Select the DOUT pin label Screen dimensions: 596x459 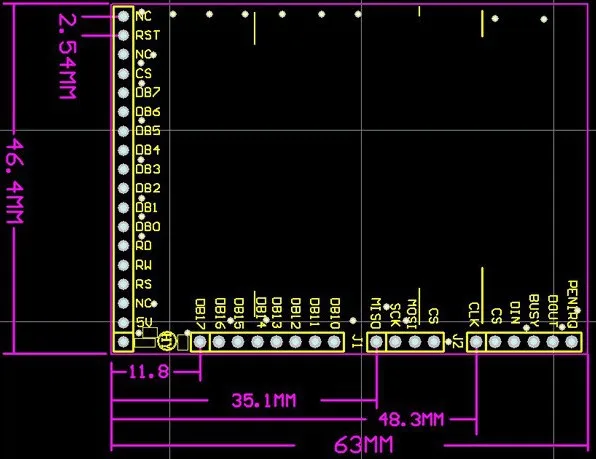click(552, 311)
